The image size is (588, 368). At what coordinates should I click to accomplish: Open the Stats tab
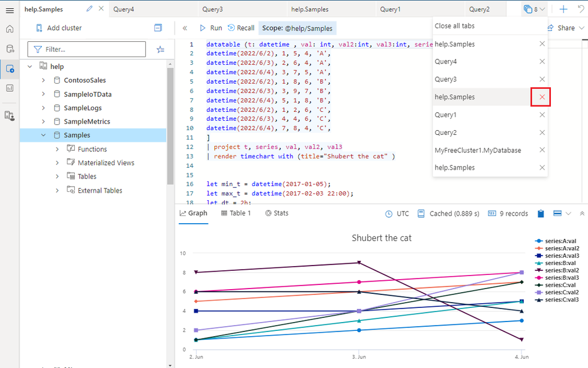[x=277, y=213]
